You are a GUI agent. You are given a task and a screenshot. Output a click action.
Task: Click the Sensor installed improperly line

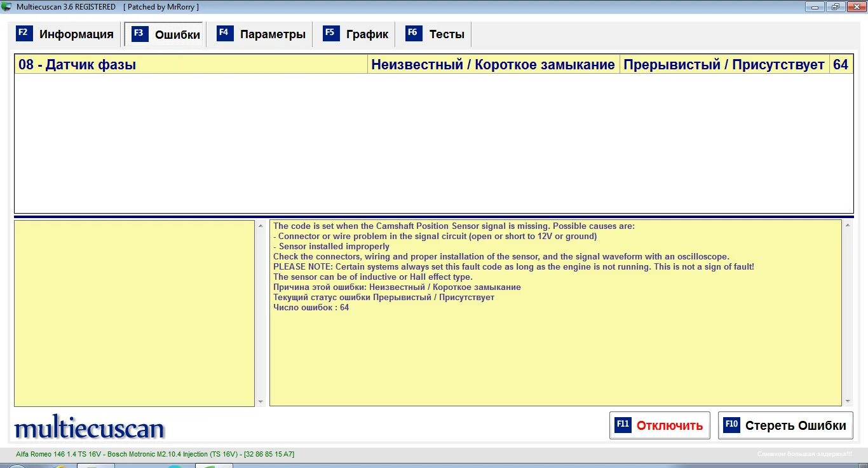click(x=331, y=246)
